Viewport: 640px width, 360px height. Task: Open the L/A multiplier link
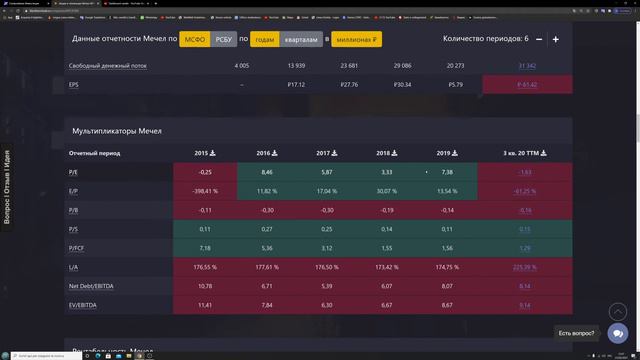[73, 267]
